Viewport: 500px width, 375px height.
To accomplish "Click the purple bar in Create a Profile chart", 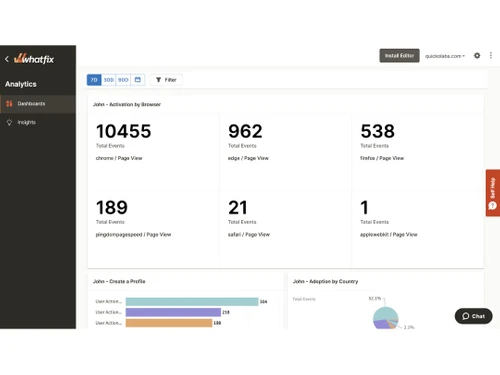I will click(x=173, y=312).
